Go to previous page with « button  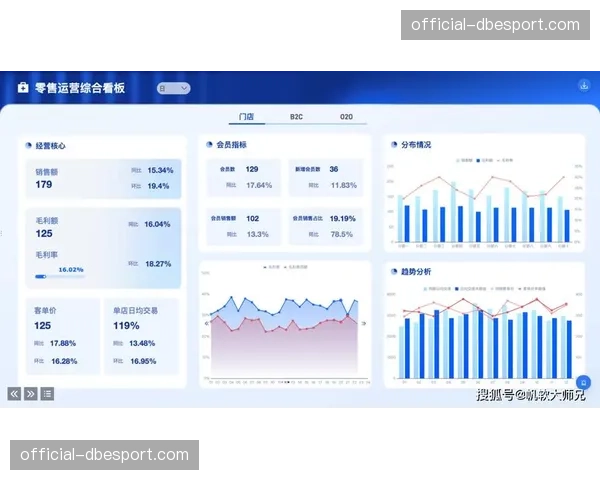pos(14,394)
